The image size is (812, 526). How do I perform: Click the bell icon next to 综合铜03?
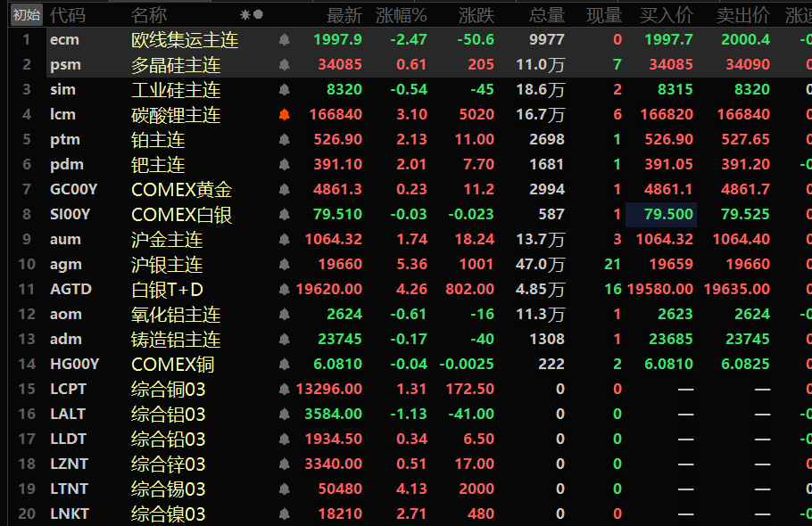[285, 389]
